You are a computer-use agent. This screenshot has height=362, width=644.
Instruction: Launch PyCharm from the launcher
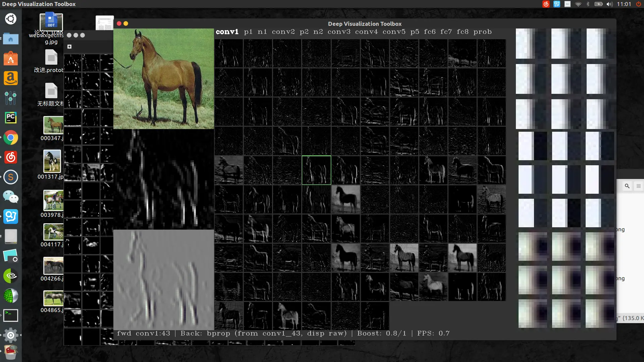[x=11, y=118]
